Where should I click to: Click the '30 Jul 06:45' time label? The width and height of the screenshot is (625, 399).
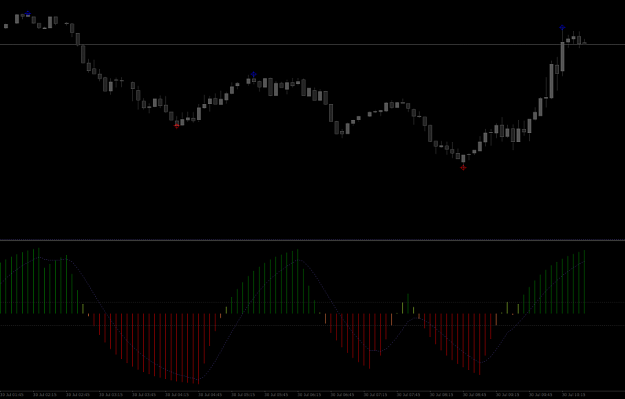pos(342,395)
